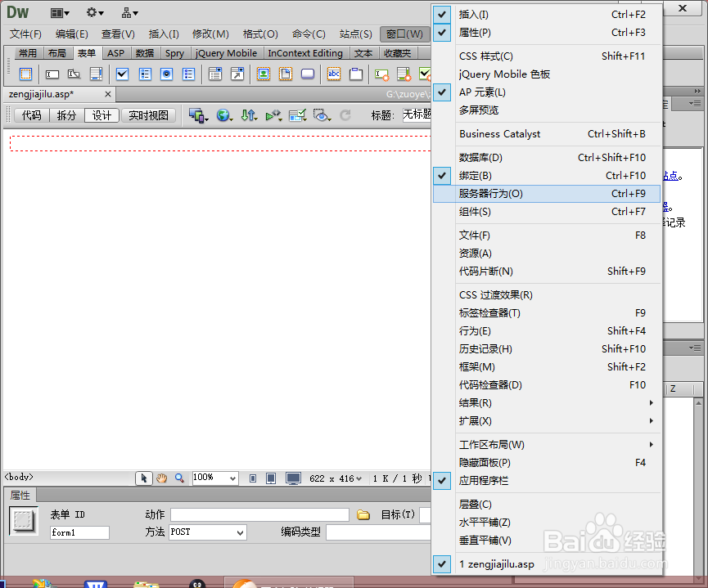
Task: Open Multiscreen preview icon in document toolbar
Action: (x=198, y=115)
